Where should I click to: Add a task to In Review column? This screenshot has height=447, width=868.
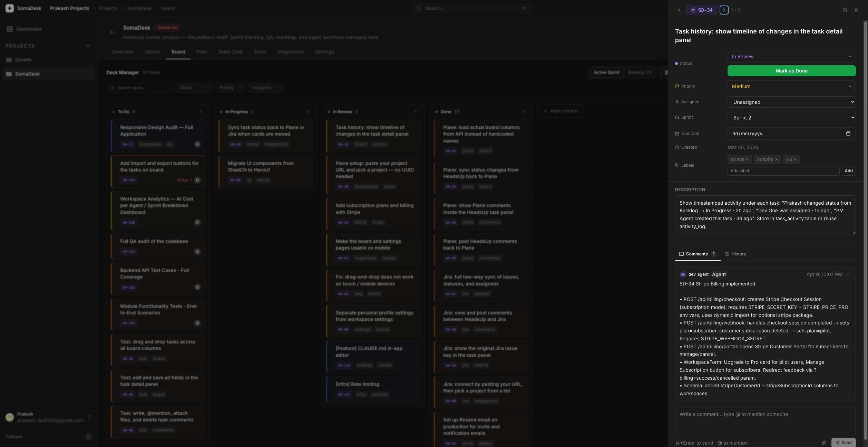click(416, 112)
